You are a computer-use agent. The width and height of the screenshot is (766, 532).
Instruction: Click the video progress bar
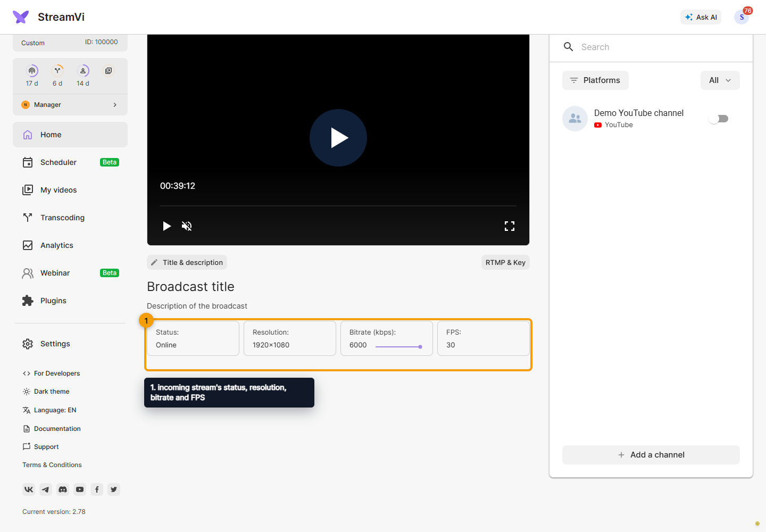[x=338, y=206]
